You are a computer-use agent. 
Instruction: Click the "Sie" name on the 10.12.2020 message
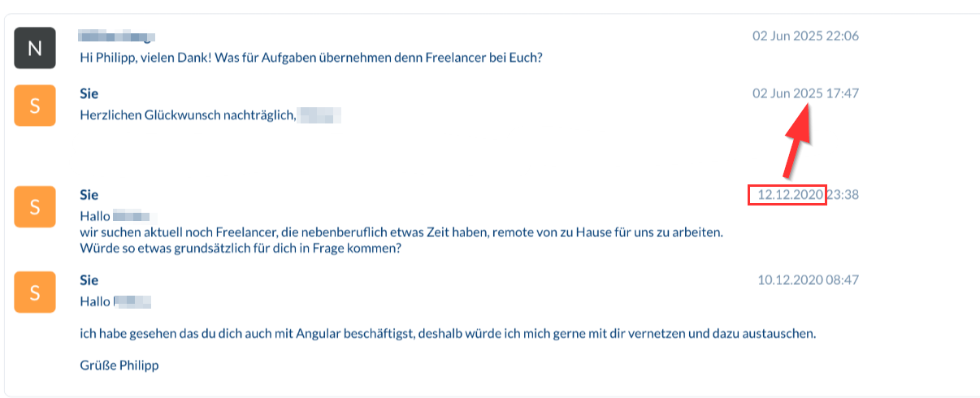(x=89, y=280)
